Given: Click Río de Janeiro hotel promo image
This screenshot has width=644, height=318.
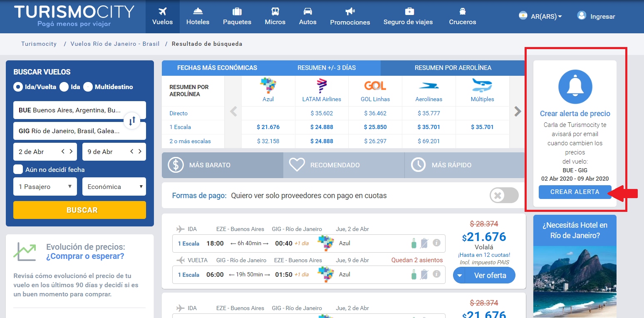Looking at the screenshot, I should click(575, 282).
